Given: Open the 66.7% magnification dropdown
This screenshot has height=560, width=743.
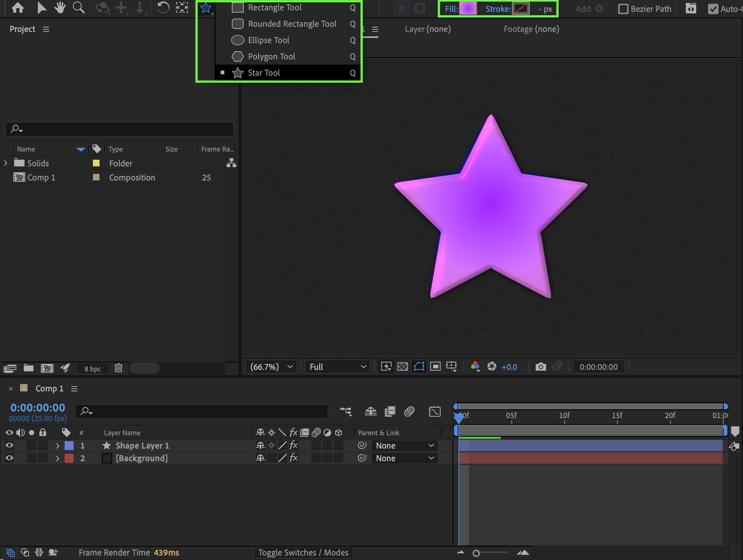Looking at the screenshot, I should point(271,367).
